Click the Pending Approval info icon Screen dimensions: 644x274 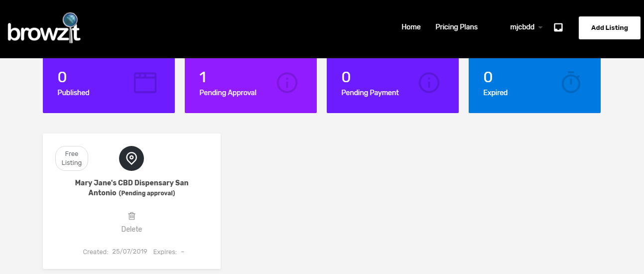[x=287, y=83]
